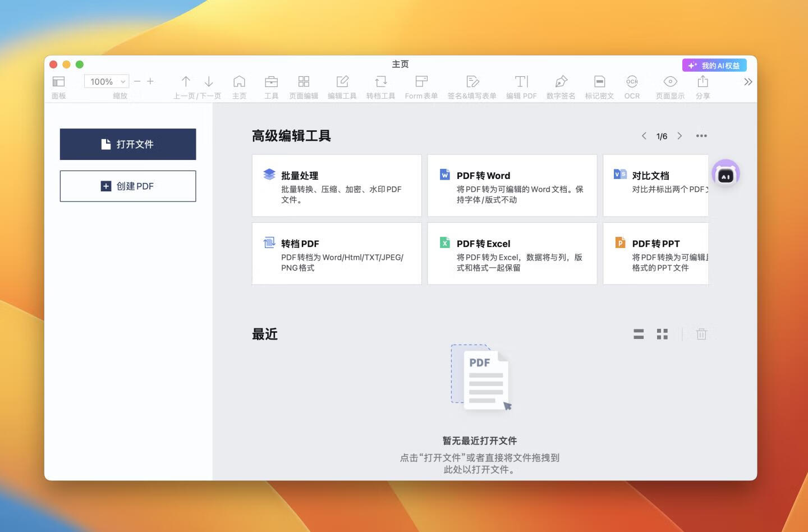Go to previous tools page chevron

[644, 136]
